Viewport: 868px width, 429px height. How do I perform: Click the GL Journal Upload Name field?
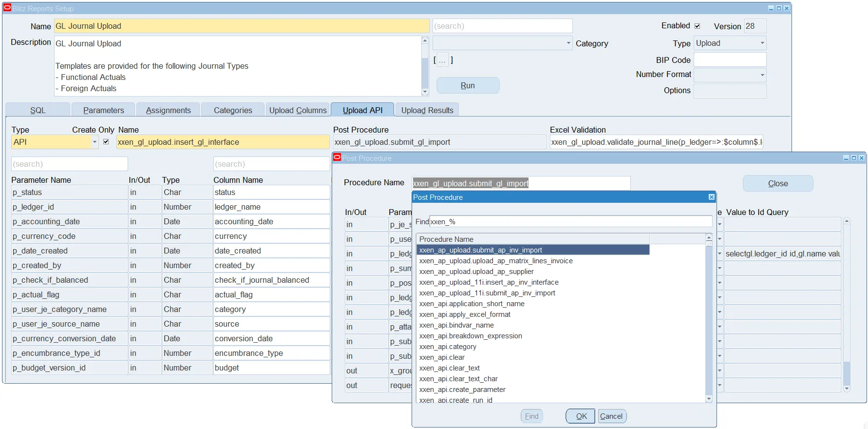click(242, 26)
